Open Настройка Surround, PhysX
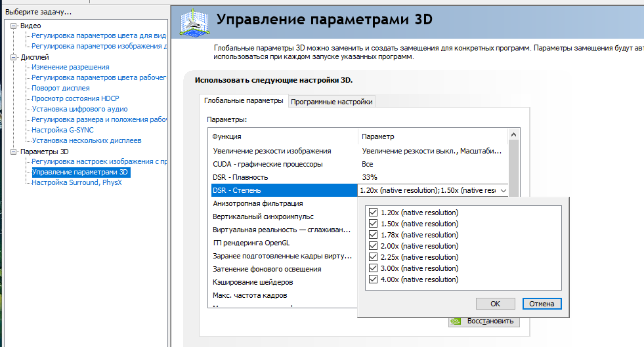 point(76,182)
